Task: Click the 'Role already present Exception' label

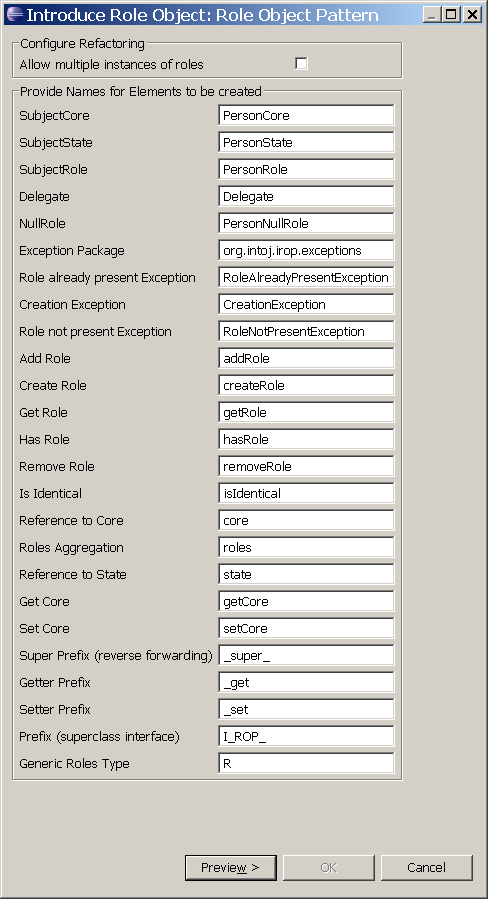Action: tap(107, 277)
